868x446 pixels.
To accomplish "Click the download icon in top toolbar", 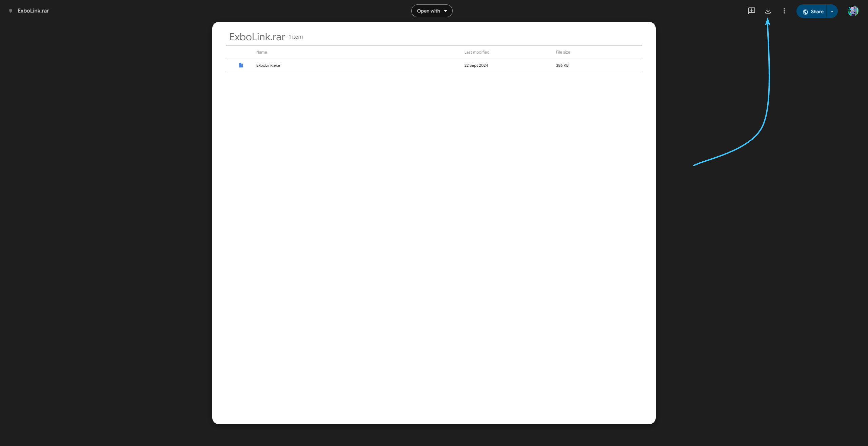I will 768,11.
